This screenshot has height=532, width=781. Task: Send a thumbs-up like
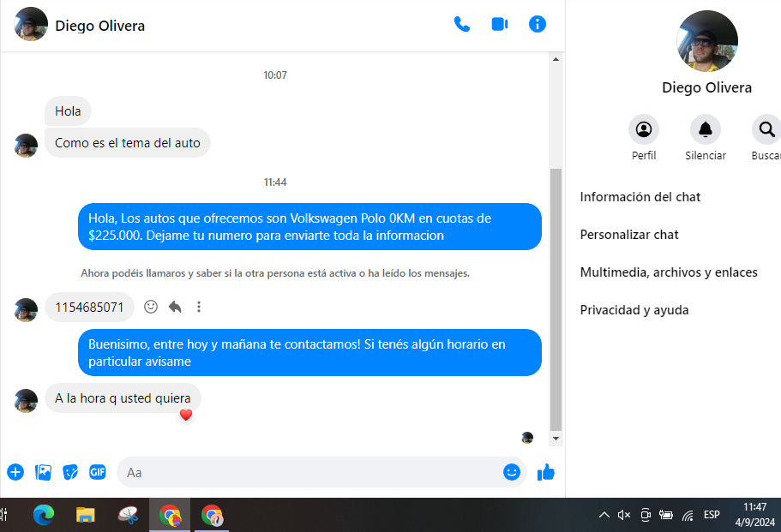tap(546, 472)
